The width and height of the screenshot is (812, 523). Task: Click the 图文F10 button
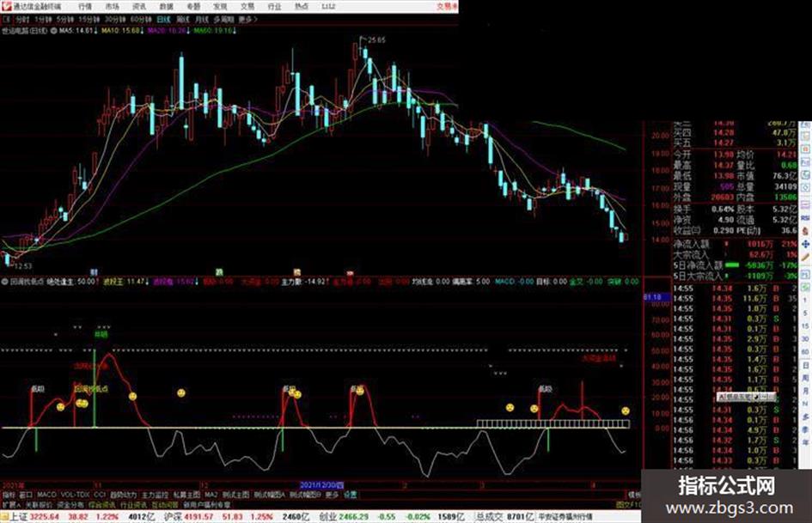[629, 504]
